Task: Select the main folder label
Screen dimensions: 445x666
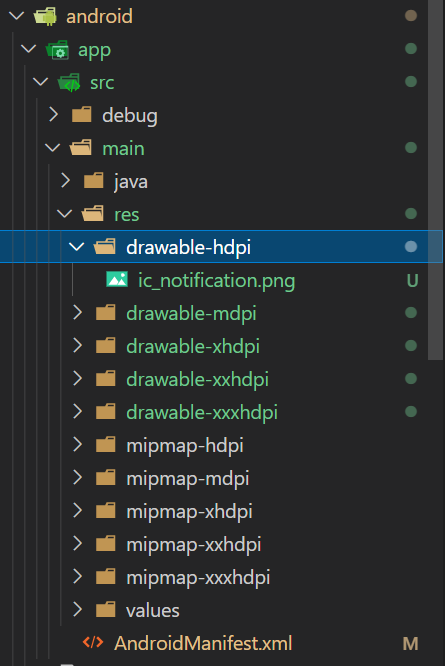Action: [123, 149]
